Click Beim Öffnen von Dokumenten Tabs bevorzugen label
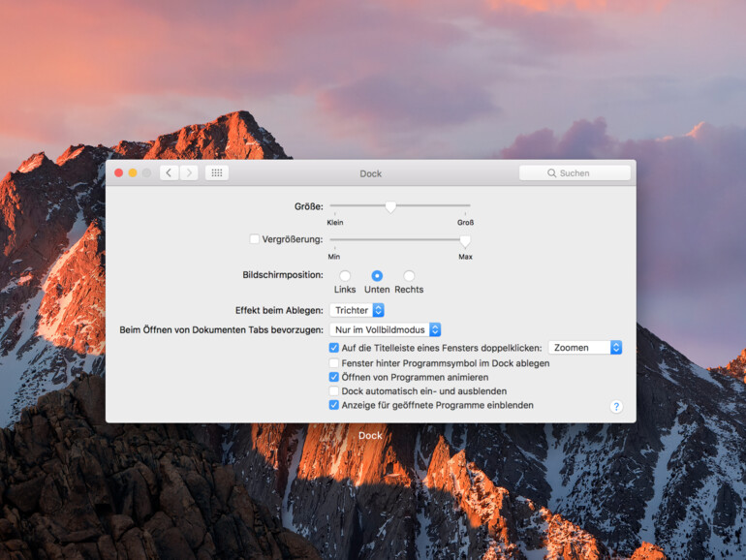This screenshot has width=746, height=560. [x=221, y=329]
